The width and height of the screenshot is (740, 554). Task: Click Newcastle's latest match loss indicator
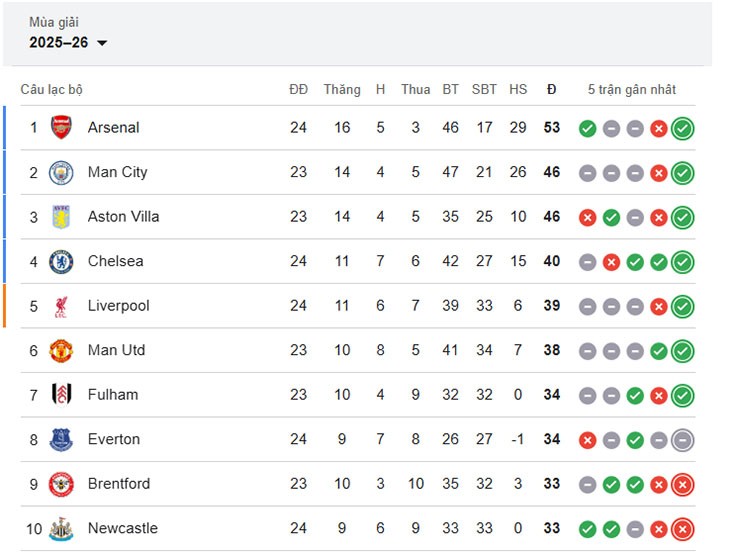click(682, 528)
